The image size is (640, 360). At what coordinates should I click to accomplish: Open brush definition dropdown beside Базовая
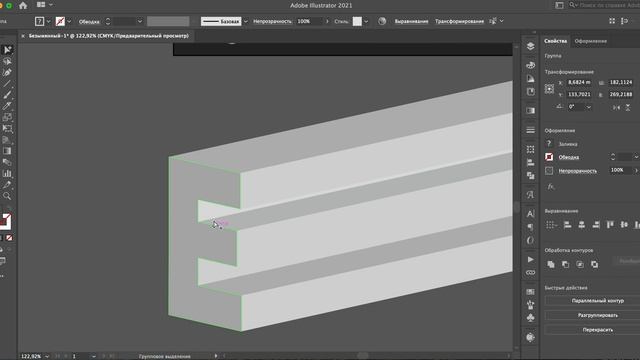click(x=246, y=21)
